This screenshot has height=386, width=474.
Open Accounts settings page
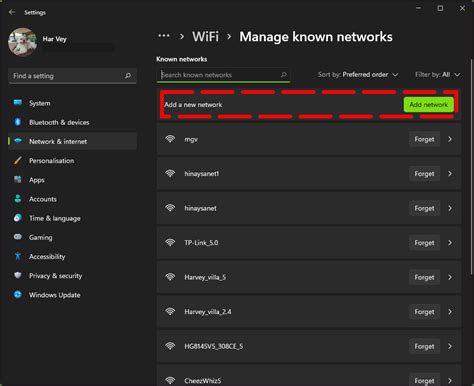pos(72,199)
